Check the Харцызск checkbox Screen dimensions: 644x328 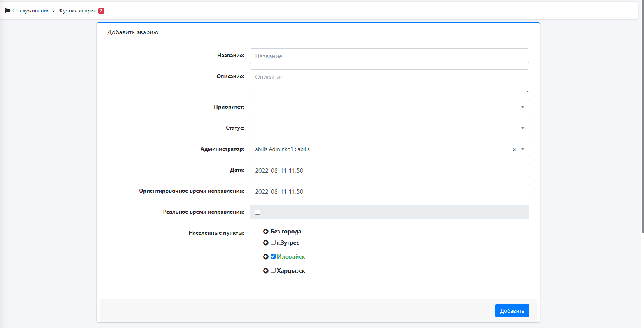tap(273, 270)
